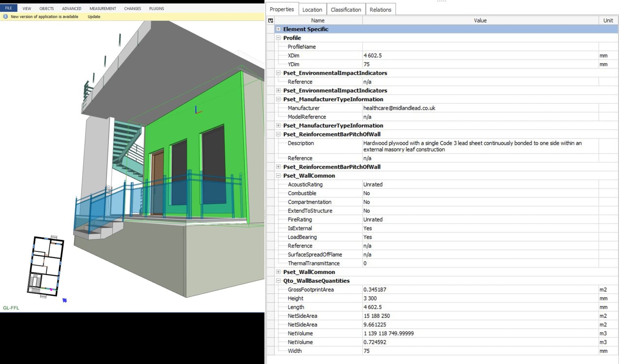Switch to the Location tab
The image size is (619, 364).
click(312, 10)
